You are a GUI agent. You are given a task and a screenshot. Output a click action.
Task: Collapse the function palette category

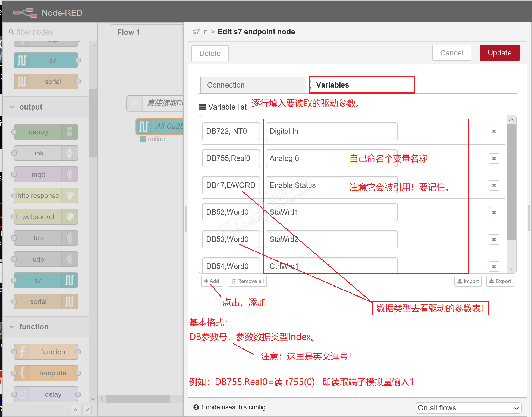(x=12, y=327)
